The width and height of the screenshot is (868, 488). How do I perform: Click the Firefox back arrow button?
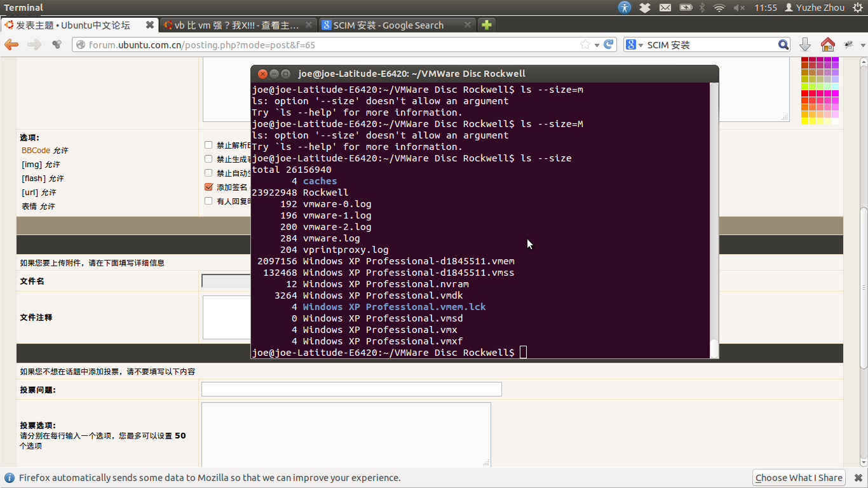11,44
